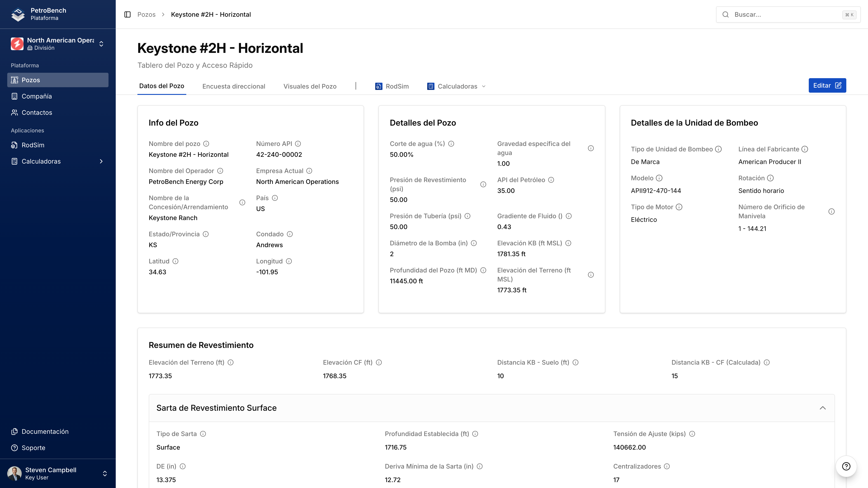Image resolution: width=868 pixels, height=488 pixels.
Task: Open the help question mark button
Action: (x=846, y=466)
